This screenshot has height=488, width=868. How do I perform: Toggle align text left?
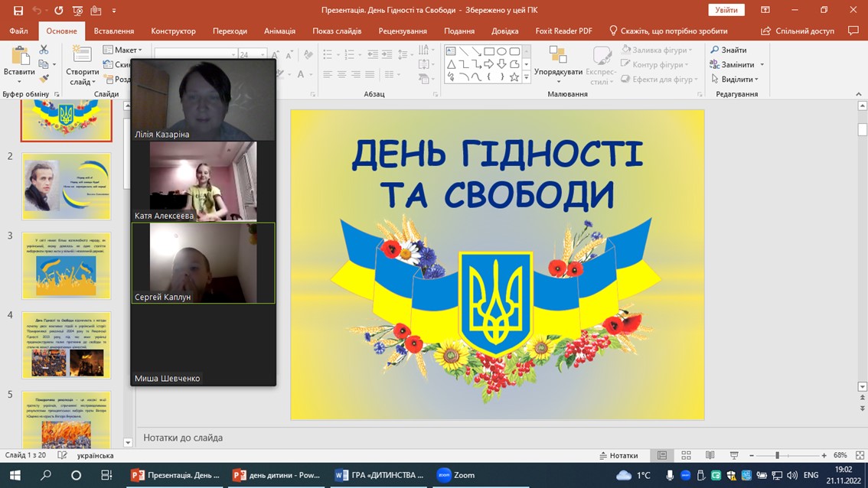pyautogui.click(x=328, y=74)
